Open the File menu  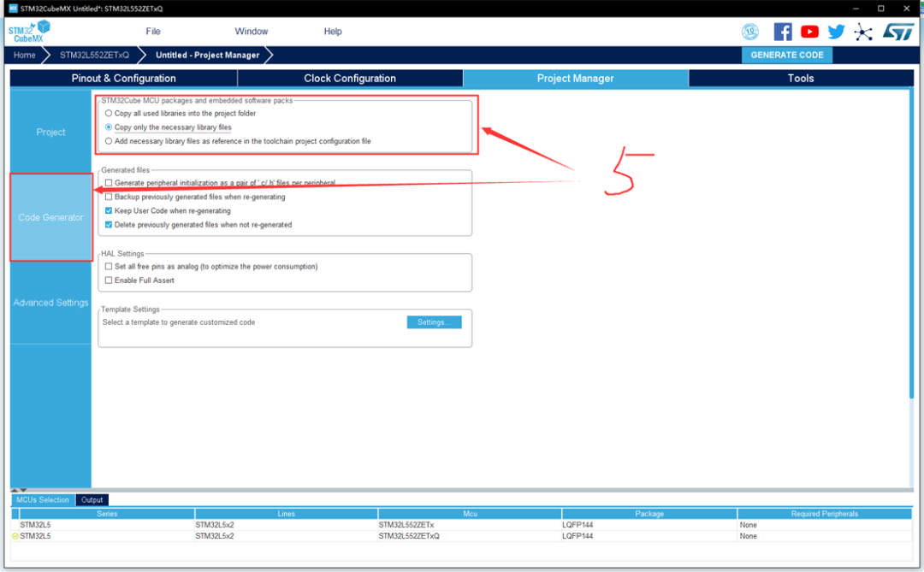[153, 32]
